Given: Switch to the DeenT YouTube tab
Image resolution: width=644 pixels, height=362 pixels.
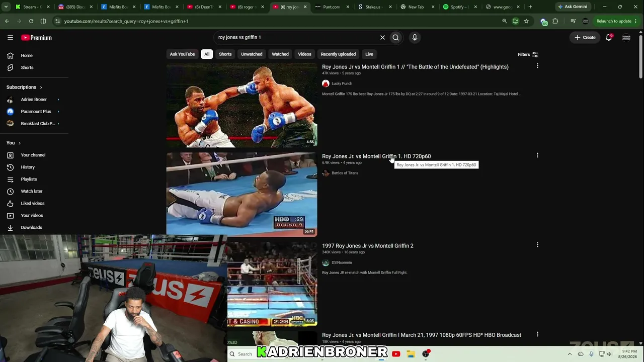Looking at the screenshot, I should tap(204, 7).
